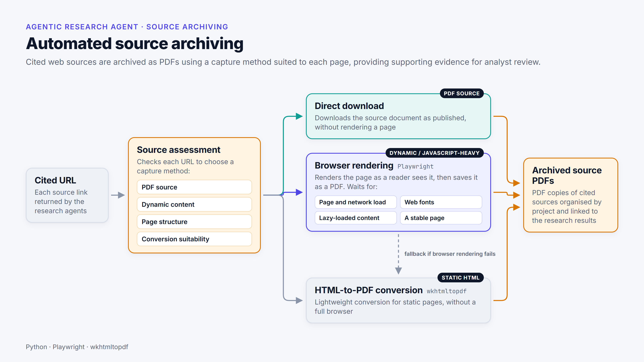The height and width of the screenshot is (362, 644).
Task: Click 'Each source link returned by the research agents'
Action: tap(61, 201)
